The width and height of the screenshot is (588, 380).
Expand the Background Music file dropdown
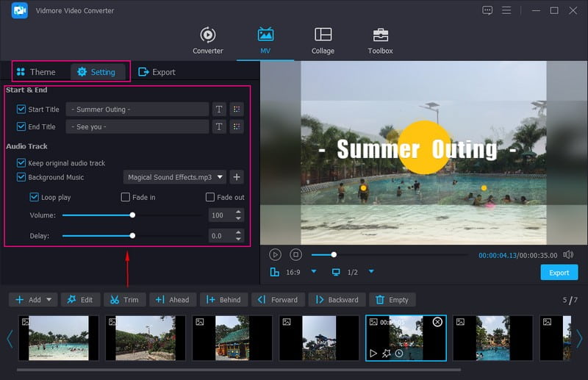tap(220, 177)
